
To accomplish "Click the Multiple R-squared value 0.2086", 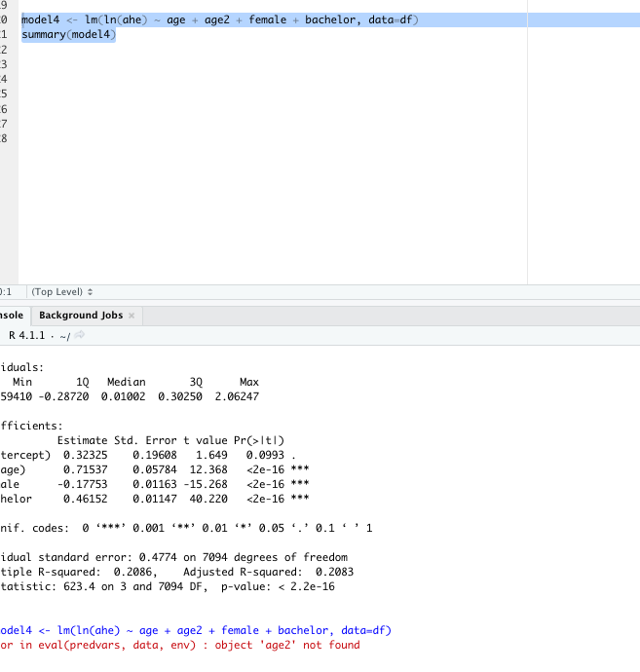I will pyautogui.click(x=132, y=572).
